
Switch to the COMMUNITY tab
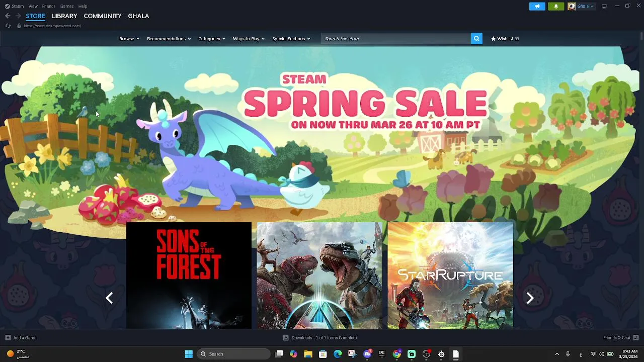[103, 16]
